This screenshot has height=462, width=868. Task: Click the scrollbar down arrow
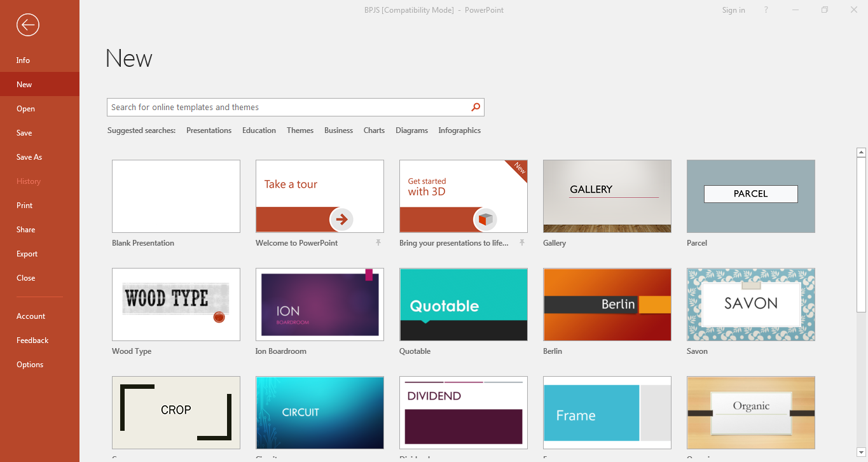(861, 452)
